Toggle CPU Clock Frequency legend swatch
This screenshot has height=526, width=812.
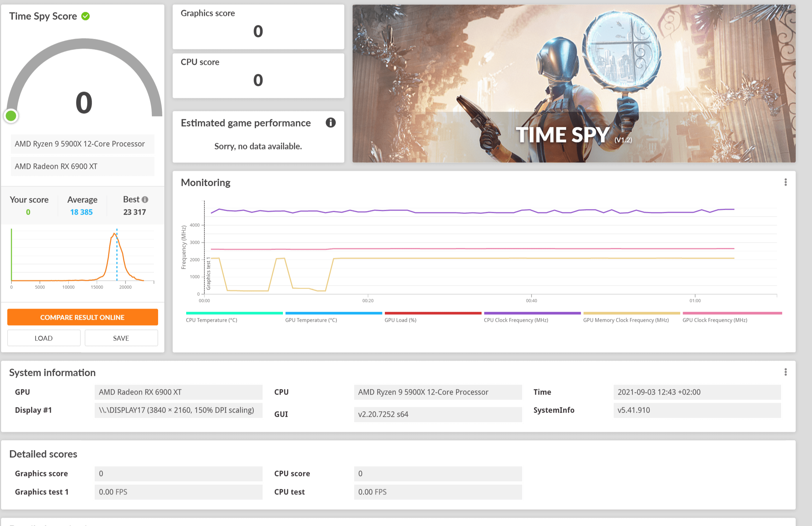pyautogui.click(x=532, y=313)
